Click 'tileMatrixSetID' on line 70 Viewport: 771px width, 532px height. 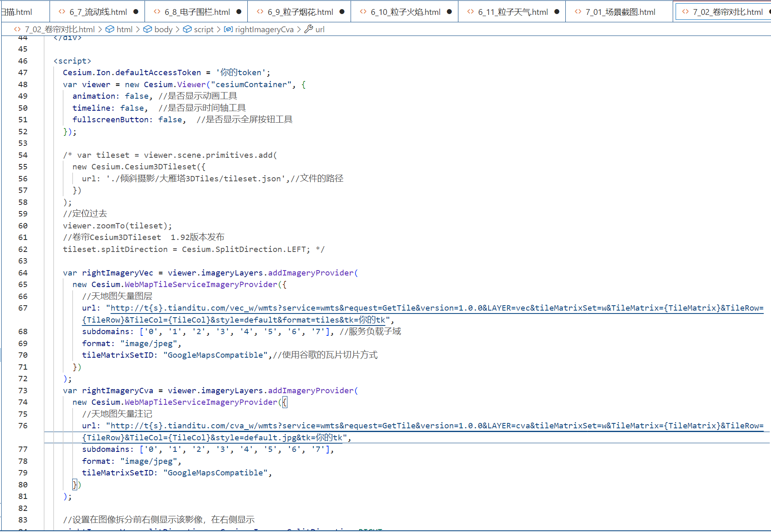118,355
